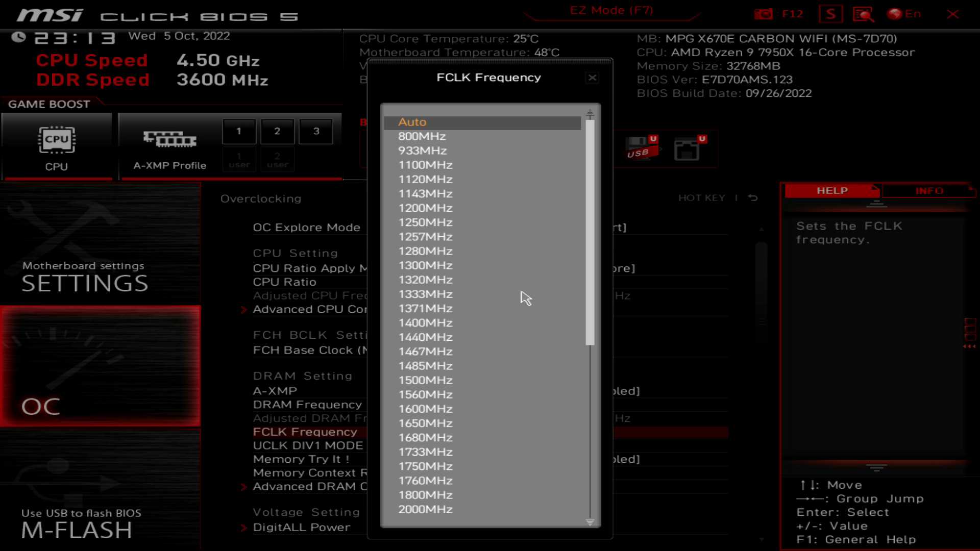Open Motherboard SETTINGS section

coord(101,244)
